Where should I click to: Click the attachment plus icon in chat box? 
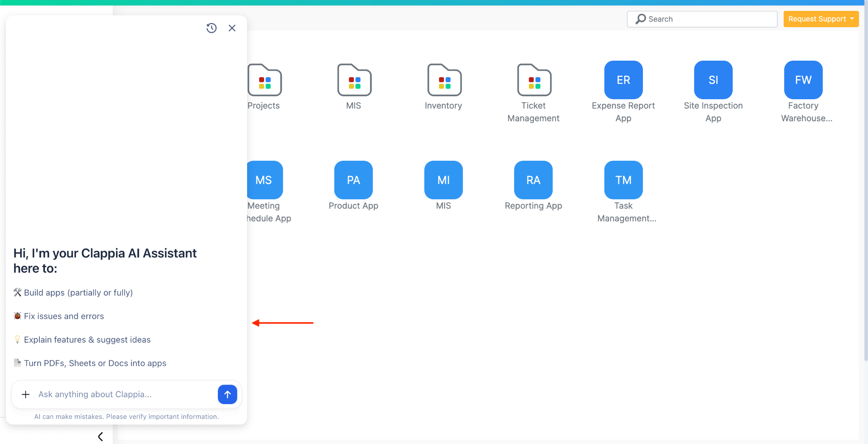click(26, 394)
